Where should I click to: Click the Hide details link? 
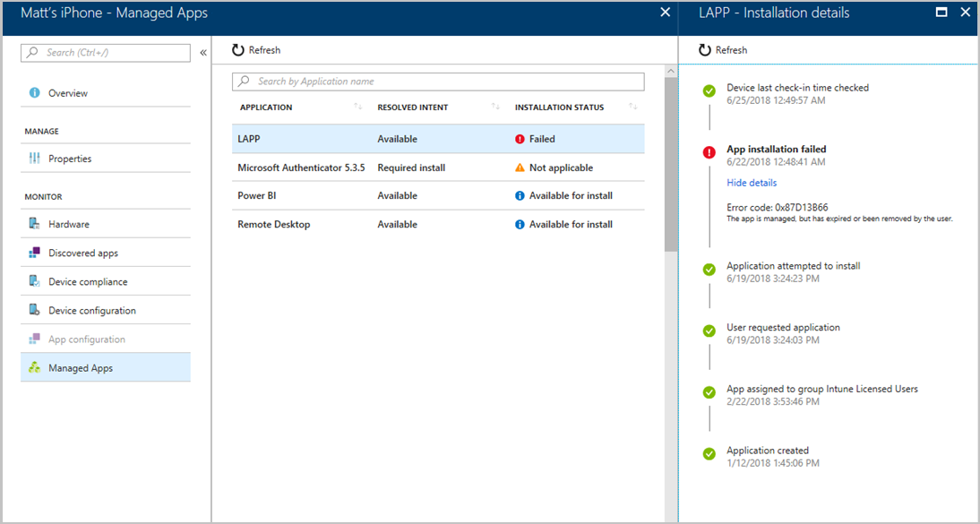pyautogui.click(x=752, y=183)
